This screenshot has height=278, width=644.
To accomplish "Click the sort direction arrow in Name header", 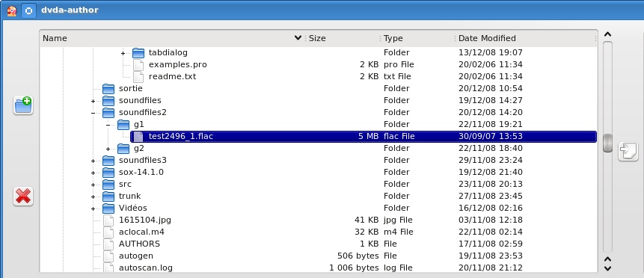I will click(298, 38).
